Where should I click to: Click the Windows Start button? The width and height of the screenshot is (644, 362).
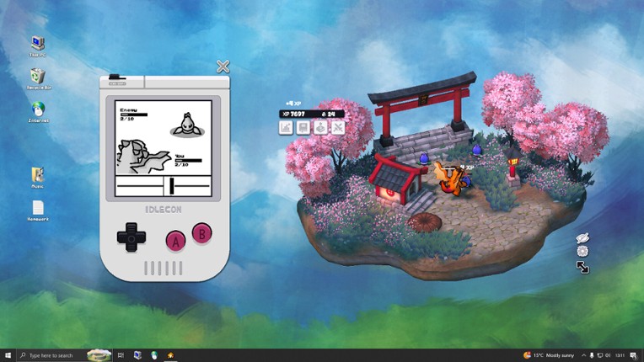(8, 355)
